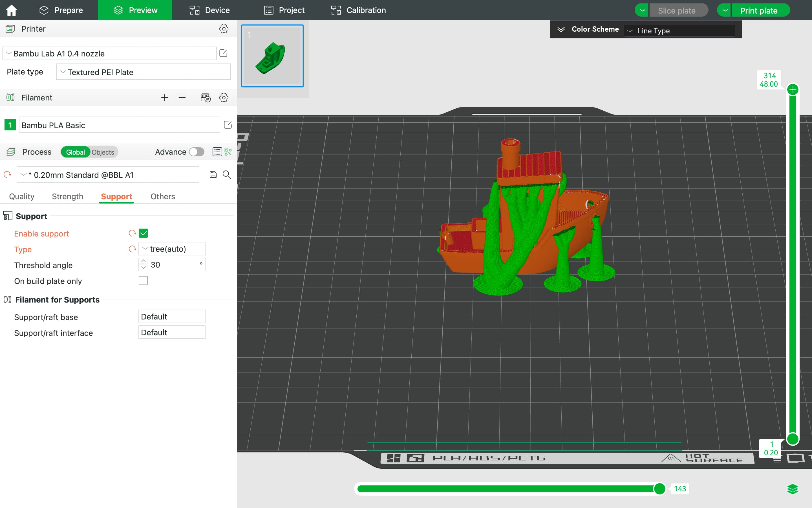Open Support/raft base filament dropdown
Viewport: 812px width, 508px height.
point(172,316)
